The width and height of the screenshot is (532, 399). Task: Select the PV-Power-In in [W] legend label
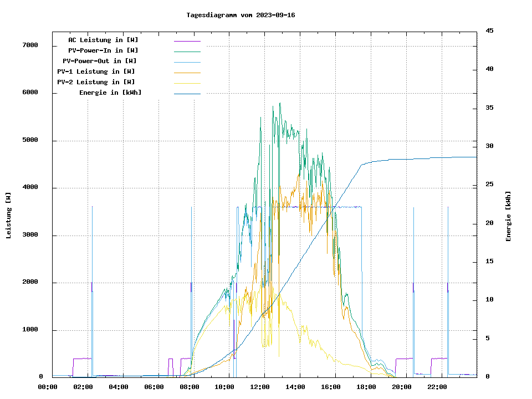coord(107,50)
